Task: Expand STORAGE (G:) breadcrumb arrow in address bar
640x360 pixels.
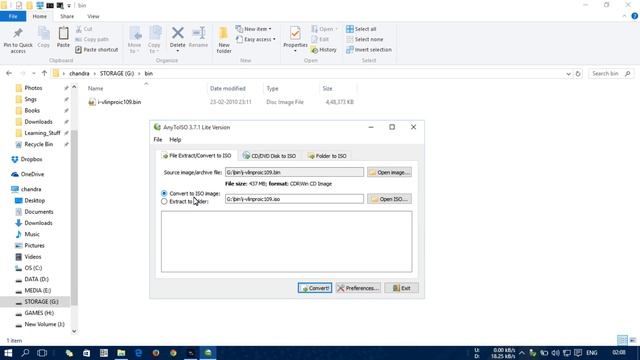Action: point(139,73)
